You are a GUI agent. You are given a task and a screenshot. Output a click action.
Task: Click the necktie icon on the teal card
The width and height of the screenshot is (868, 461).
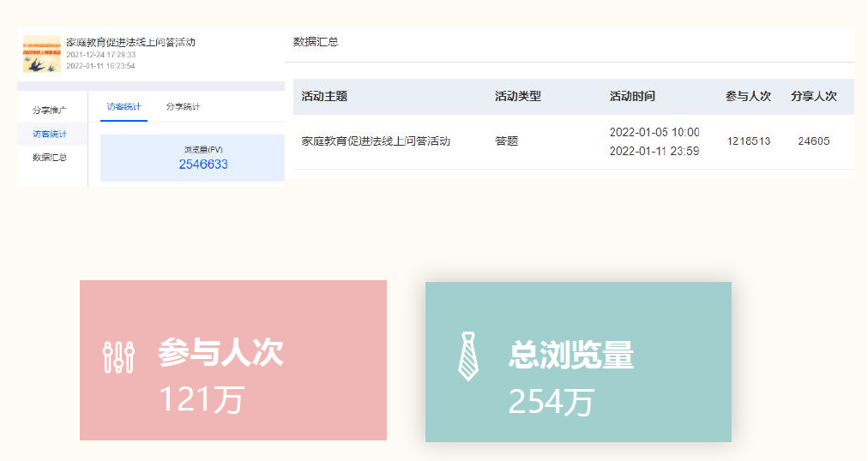(468, 356)
